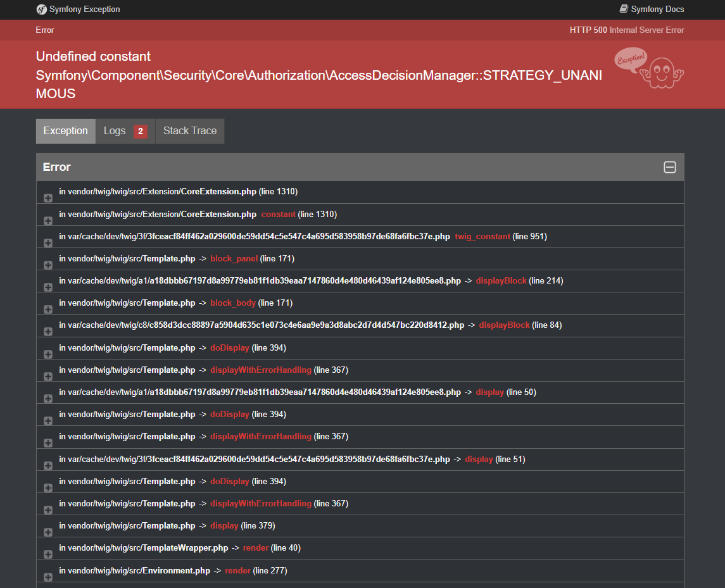Switch to the Exception tab
The image size is (725, 588).
pos(66,131)
